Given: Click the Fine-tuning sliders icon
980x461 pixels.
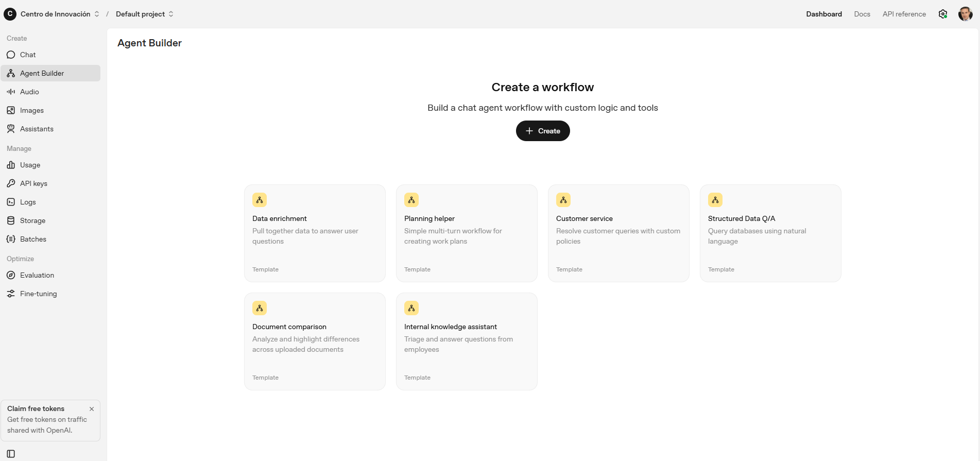Looking at the screenshot, I should (x=11, y=294).
